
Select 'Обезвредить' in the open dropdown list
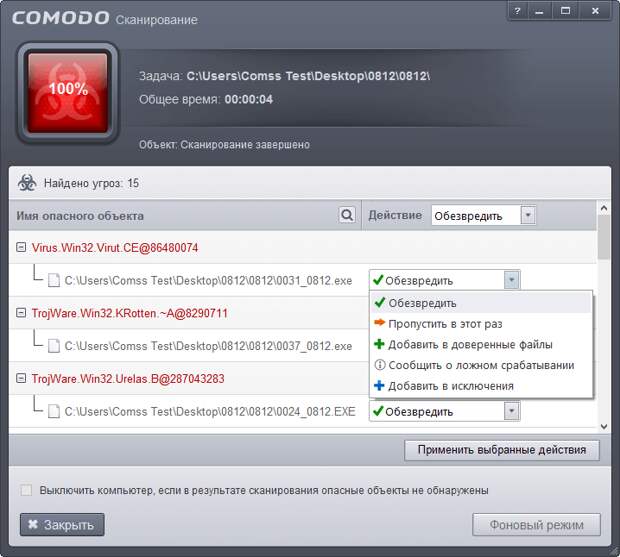coord(480,303)
